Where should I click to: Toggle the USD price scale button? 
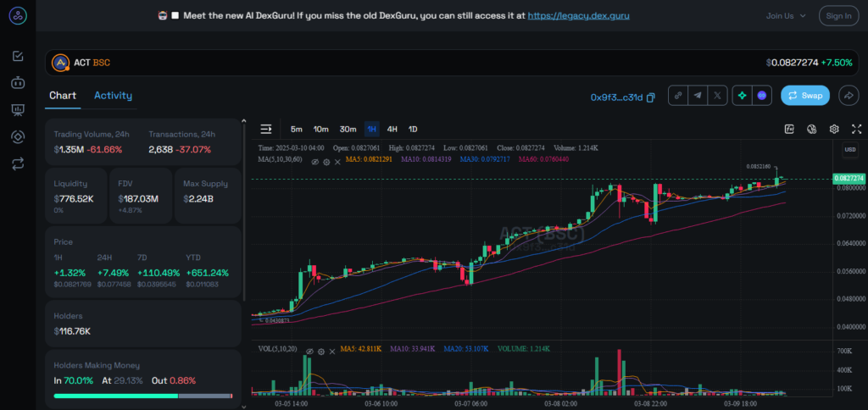(x=849, y=149)
